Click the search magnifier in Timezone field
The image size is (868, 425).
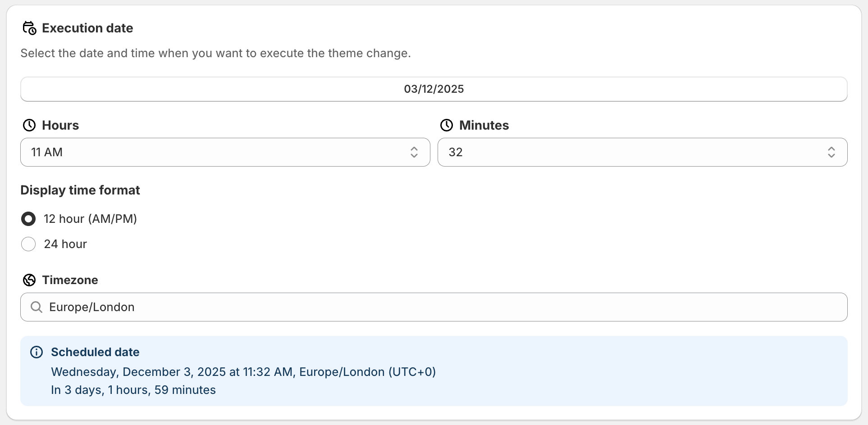pyautogui.click(x=37, y=307)
